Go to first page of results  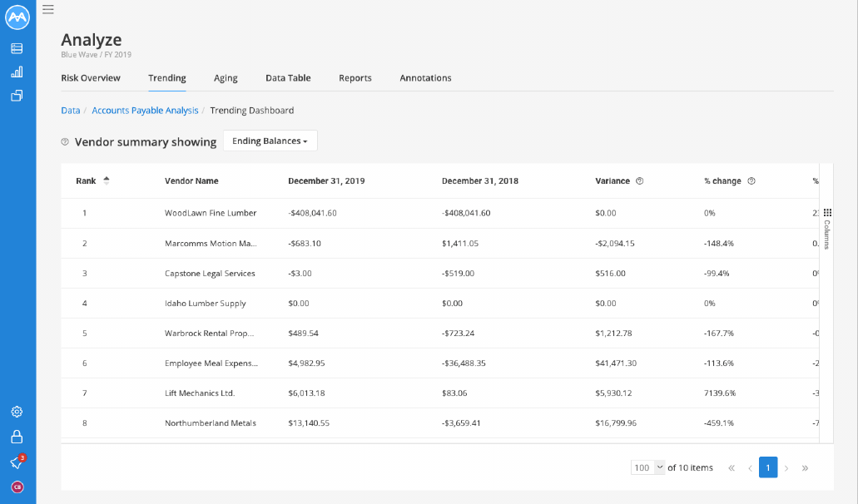(732, 468)
